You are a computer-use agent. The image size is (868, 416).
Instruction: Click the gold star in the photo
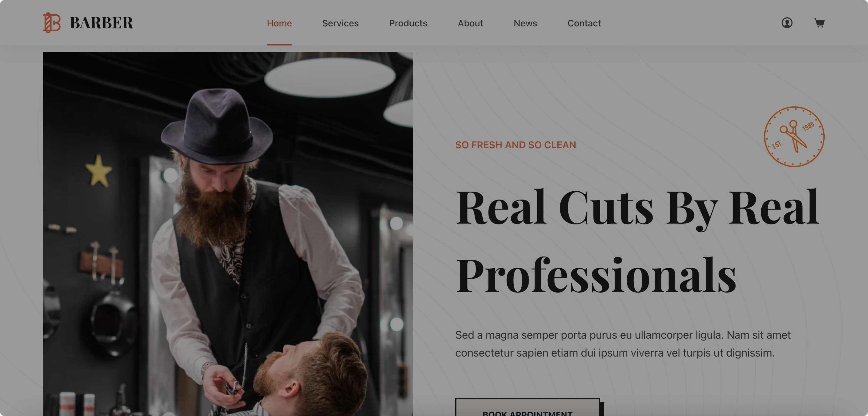(98, 171)
